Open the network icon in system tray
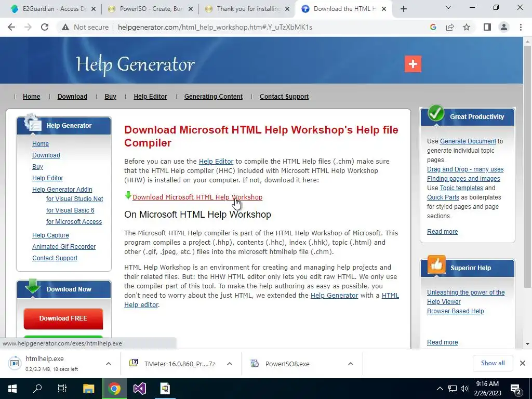 [453, 389]
